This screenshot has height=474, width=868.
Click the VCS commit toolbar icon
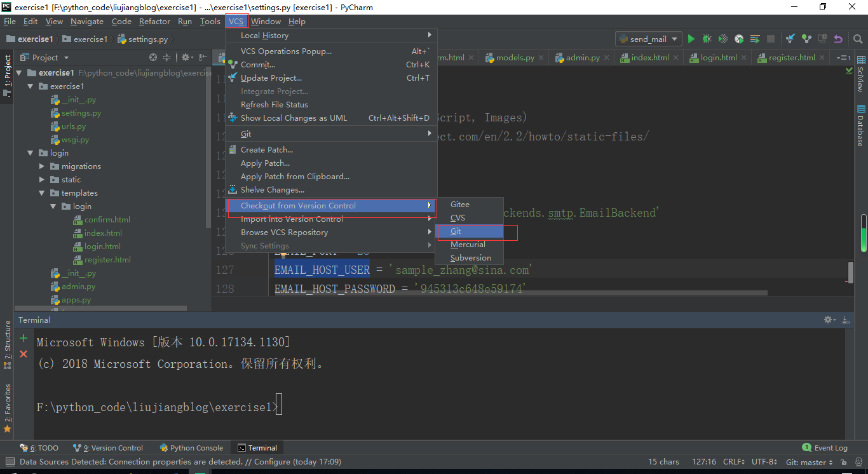tap(806, 39)
